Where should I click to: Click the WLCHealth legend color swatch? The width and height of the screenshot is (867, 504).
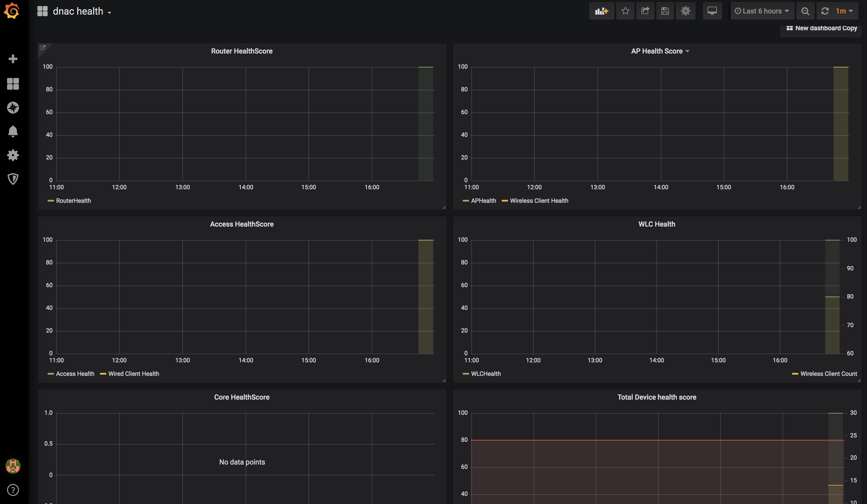click(465, 374)
